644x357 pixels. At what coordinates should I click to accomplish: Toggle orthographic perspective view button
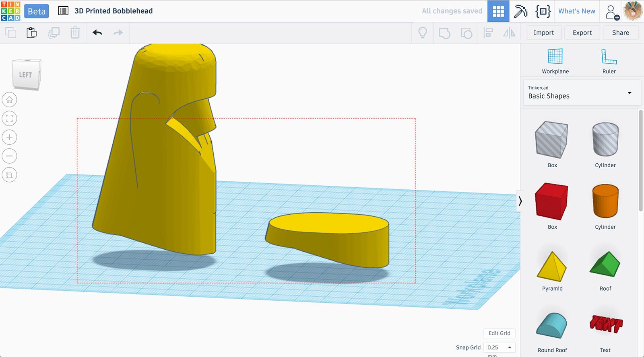[x=9, y=175]
